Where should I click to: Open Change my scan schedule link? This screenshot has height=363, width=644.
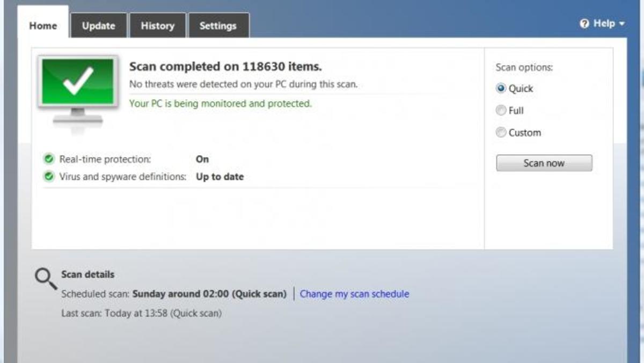point(354,294)
